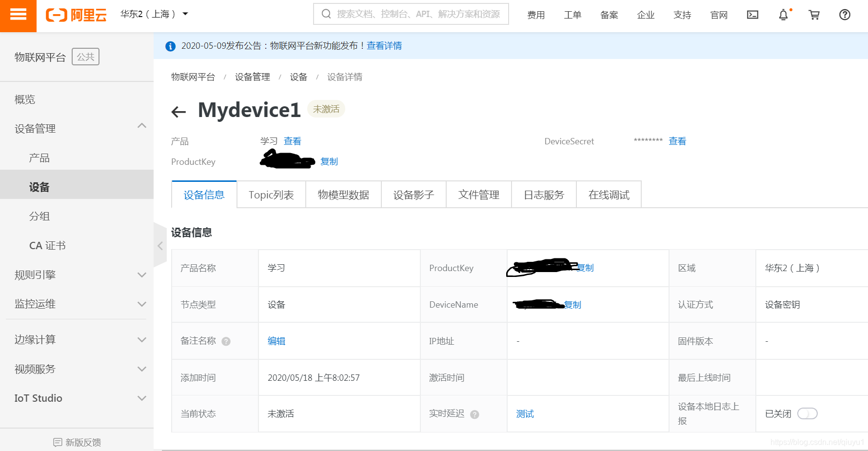The width and height of the screenshot is (868, 451).
Task: Switch to the 文件管理 tab
Action: tap(479, 195)
